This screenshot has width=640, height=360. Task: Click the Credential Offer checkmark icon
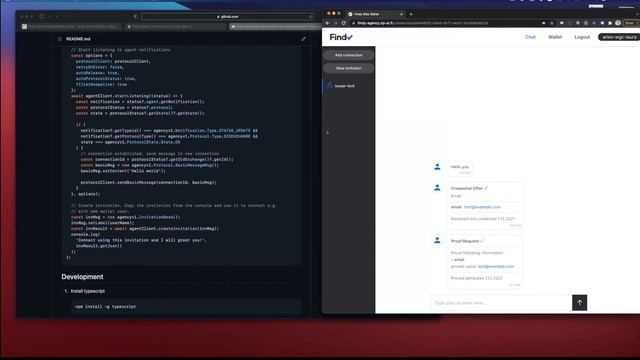click(x=486, y=188)
